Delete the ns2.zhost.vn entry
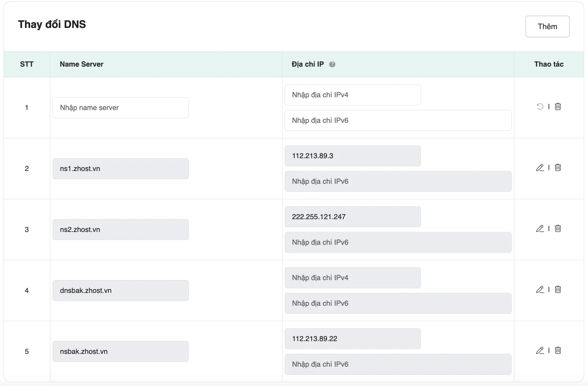Image resolution: width=588 pixels, height=386 pixels. (558, 228)
